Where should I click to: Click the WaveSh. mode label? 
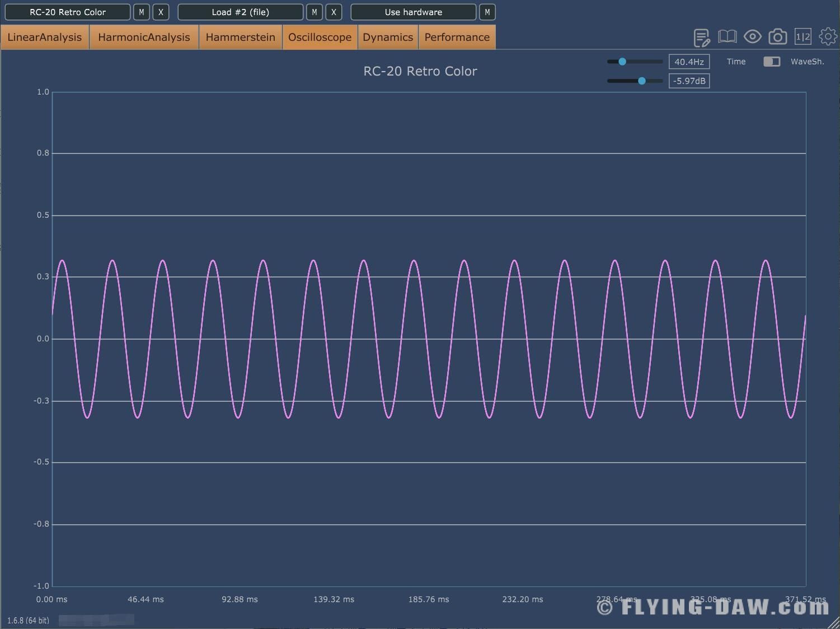[x=808, y=62]
